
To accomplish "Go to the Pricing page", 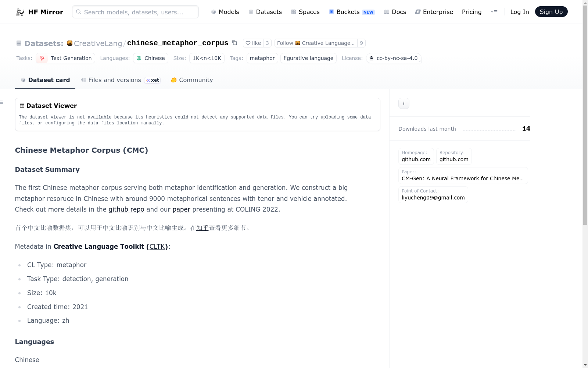I will tap(472, 12).
